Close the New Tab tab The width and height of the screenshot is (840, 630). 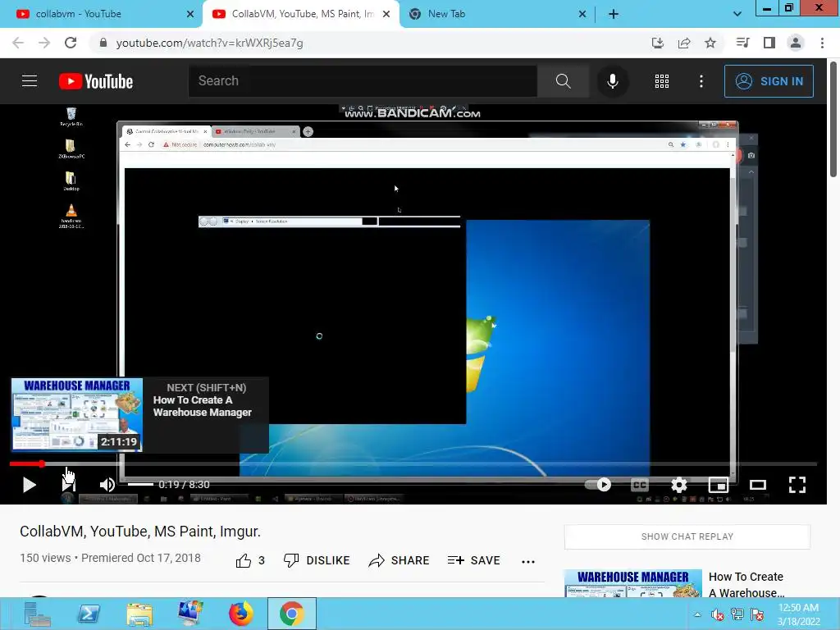pyautogui.click(x=582, y=14)
